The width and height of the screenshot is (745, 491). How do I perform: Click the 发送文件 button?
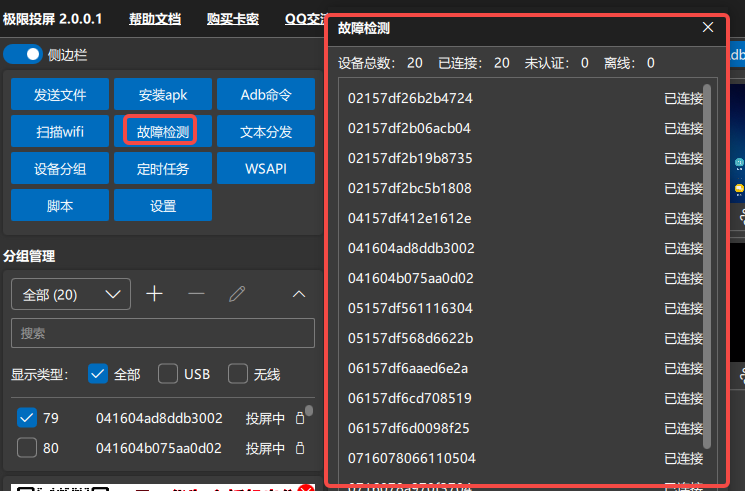pyautogui.click(x=60, y=95)
